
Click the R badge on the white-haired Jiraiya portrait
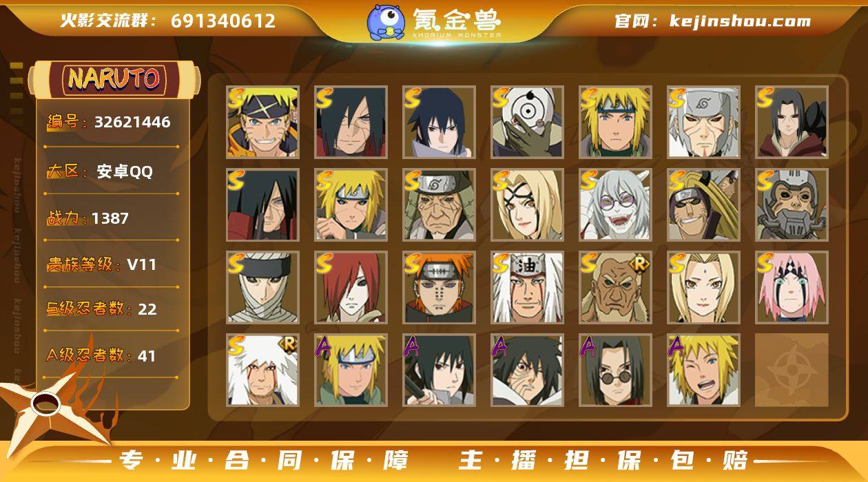(288, 344)
